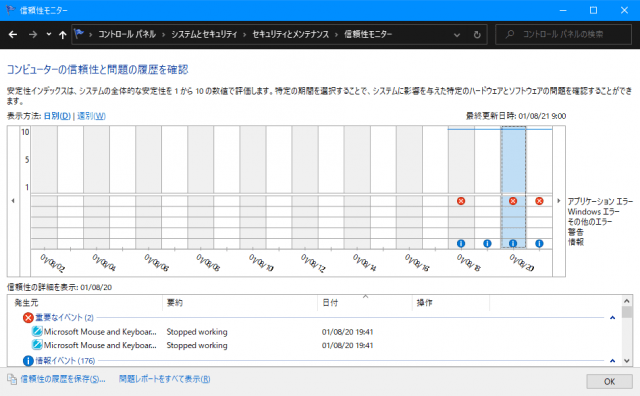Click the application error icon on 01/08/21

pyautogui.click(x=539, y=201)
